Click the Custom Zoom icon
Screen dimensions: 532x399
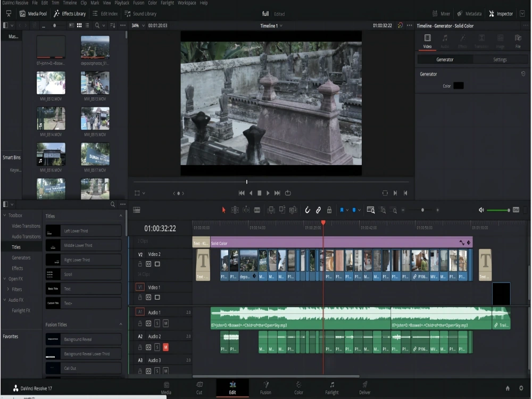(394, 210)
